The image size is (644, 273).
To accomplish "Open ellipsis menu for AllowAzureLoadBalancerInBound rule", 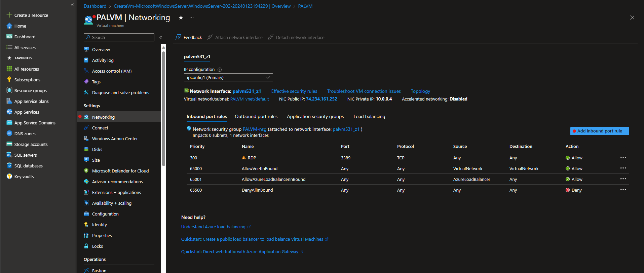I will click(623, 179).
